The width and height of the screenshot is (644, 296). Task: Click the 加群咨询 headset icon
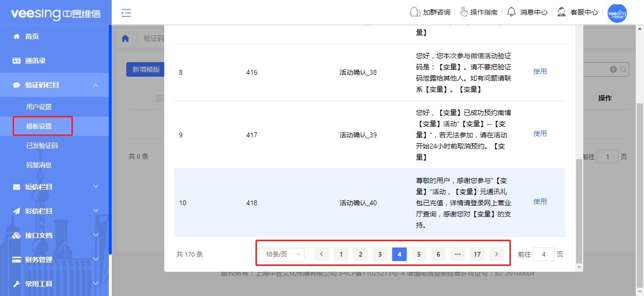pos(415,12)
